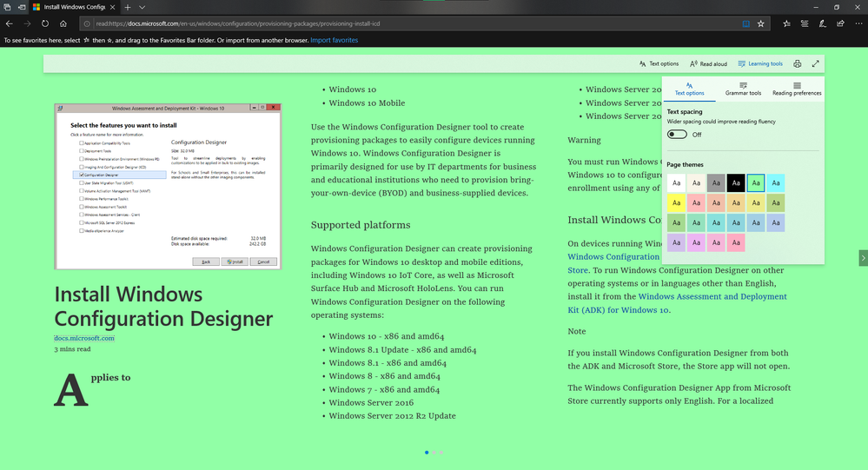Image resolution: width=868 pixels, height=470 pixels.
Task: Close the Install Windows Configuration tab
Action: click(x=112, y=7)
